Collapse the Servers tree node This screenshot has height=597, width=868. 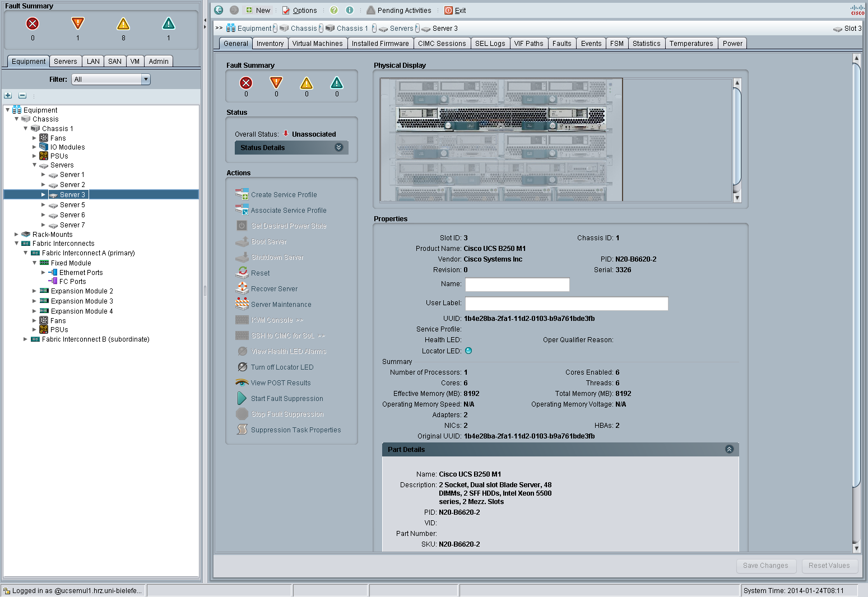click(35, 165)
